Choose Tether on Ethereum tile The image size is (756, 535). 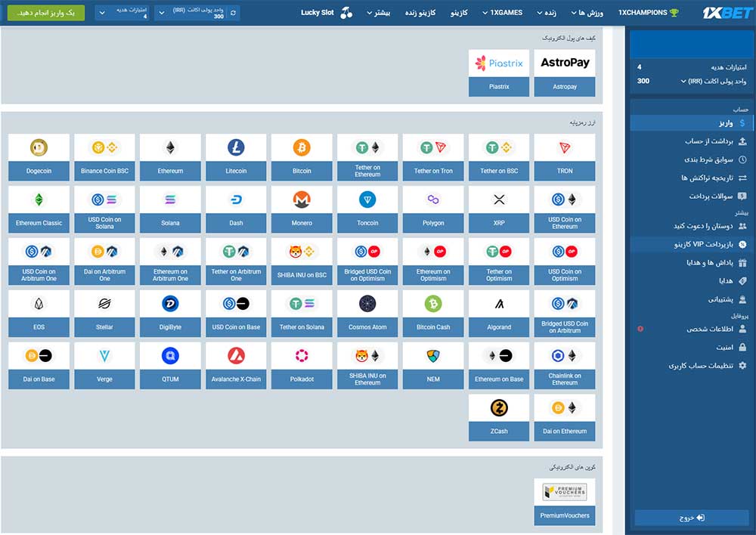tap(367, 157)
